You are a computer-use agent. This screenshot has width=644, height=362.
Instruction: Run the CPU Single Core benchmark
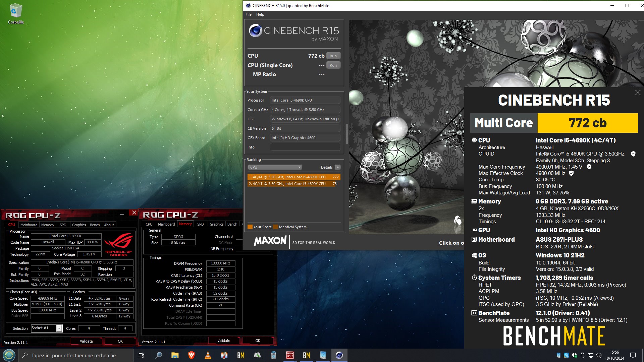333,65
